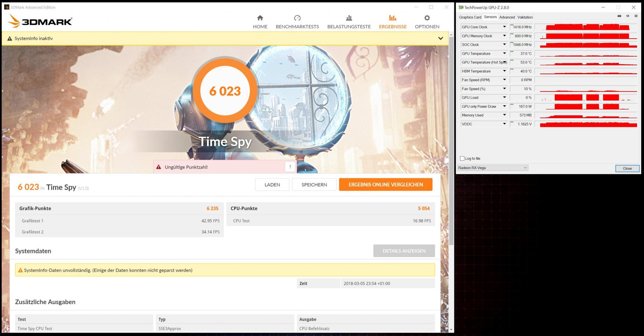Click the Grafiktest 1 value '42.95 FPS'
Viewport: 644px width, 336px height.
tap(210, 221)
